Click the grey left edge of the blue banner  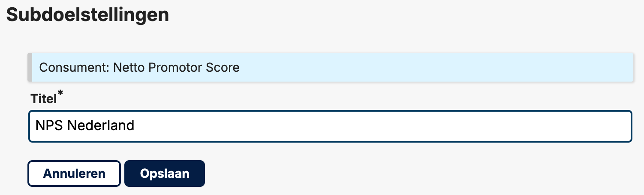[x=30, y=67]
